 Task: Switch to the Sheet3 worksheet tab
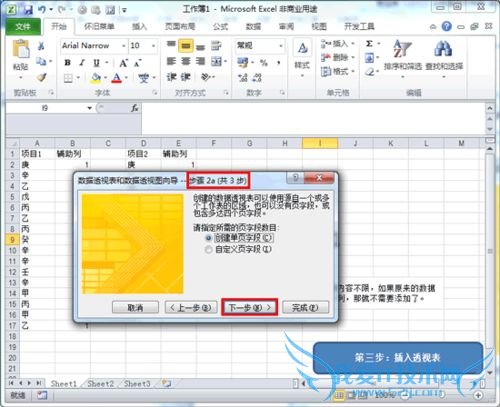tap(137, 384)
